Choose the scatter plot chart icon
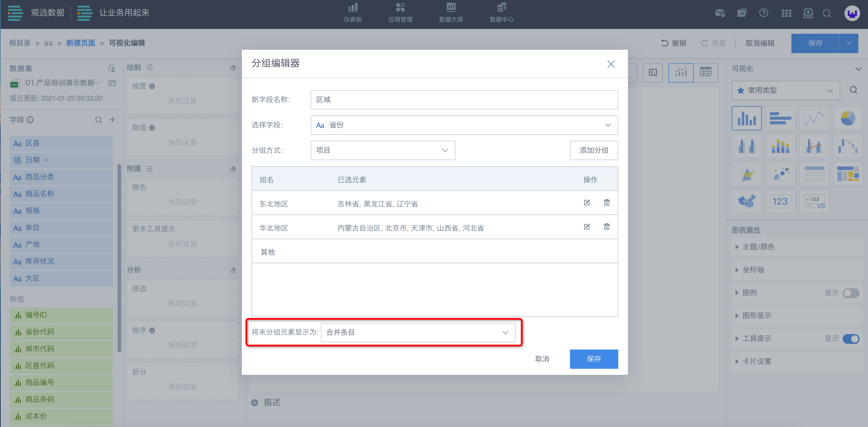This screenshot has width=868, height=427. 781,174
